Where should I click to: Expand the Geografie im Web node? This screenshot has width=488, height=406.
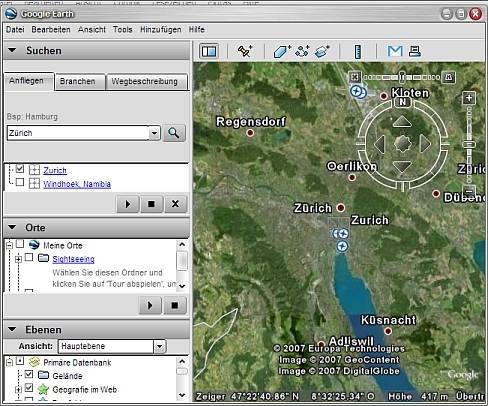tap(18, 389)
